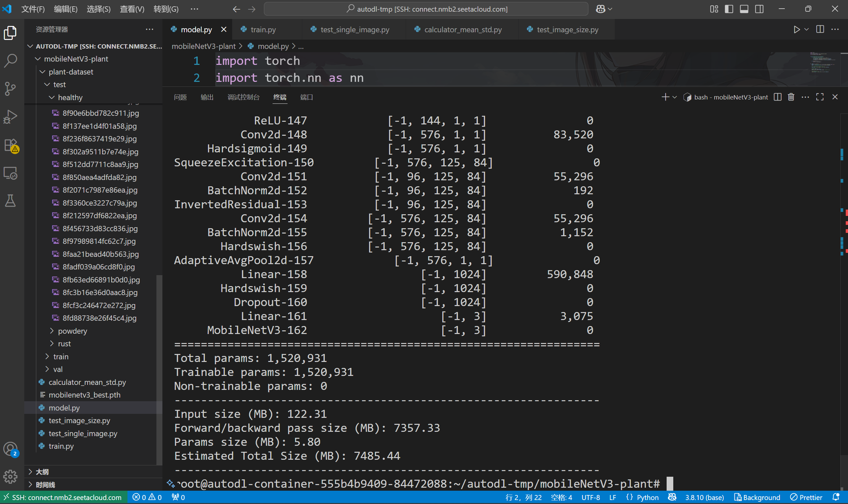
Task: Click SSH remote connection status button
Action: (x=64, y=498)
